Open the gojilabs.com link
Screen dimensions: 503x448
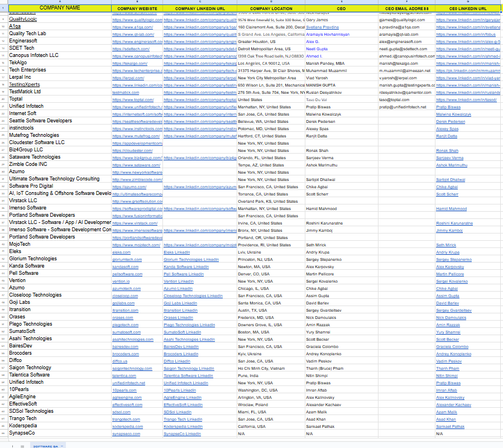[123, 303]
